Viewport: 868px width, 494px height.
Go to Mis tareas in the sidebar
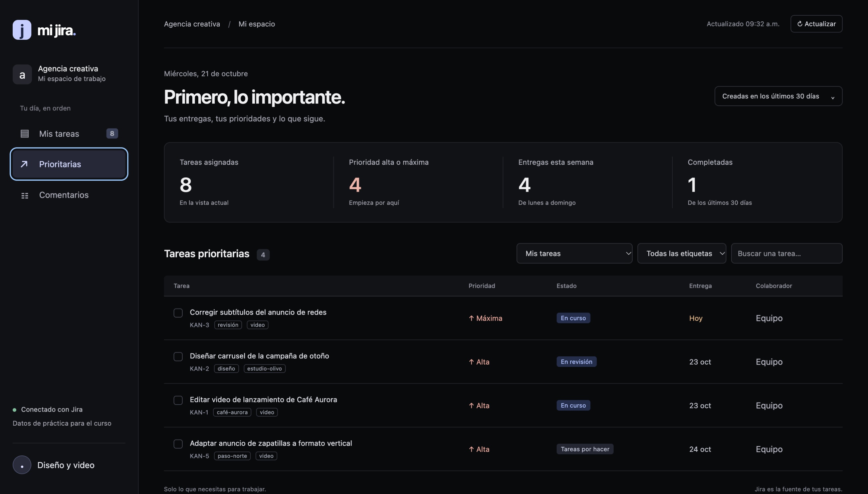click(x=69, y=134)
